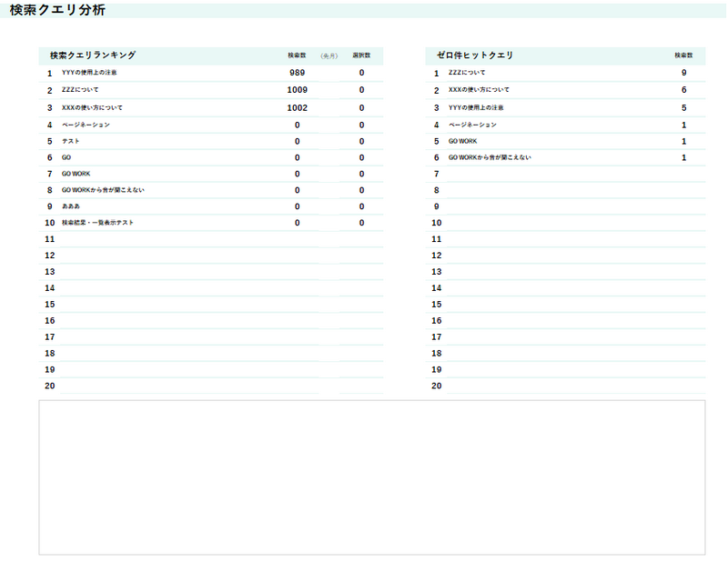Click the 検索クエリ分析 page title

[57, 11]
